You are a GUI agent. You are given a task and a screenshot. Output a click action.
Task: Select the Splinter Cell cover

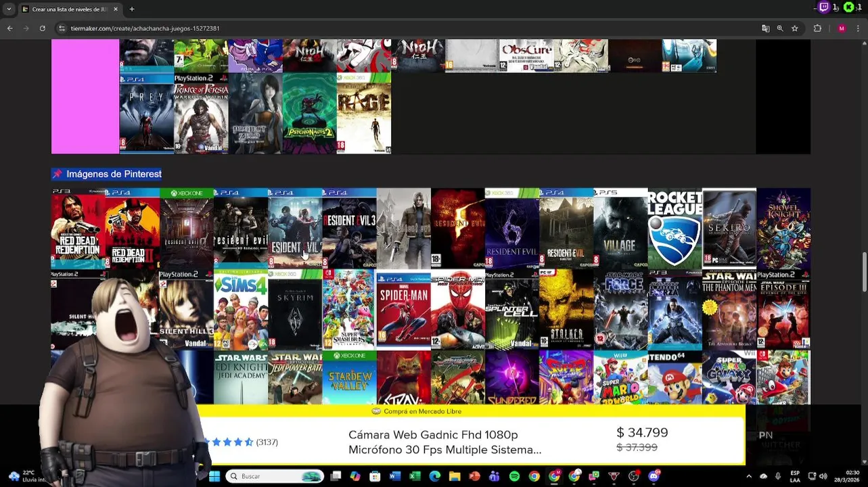pyautogui.click(x=512, y=310)
